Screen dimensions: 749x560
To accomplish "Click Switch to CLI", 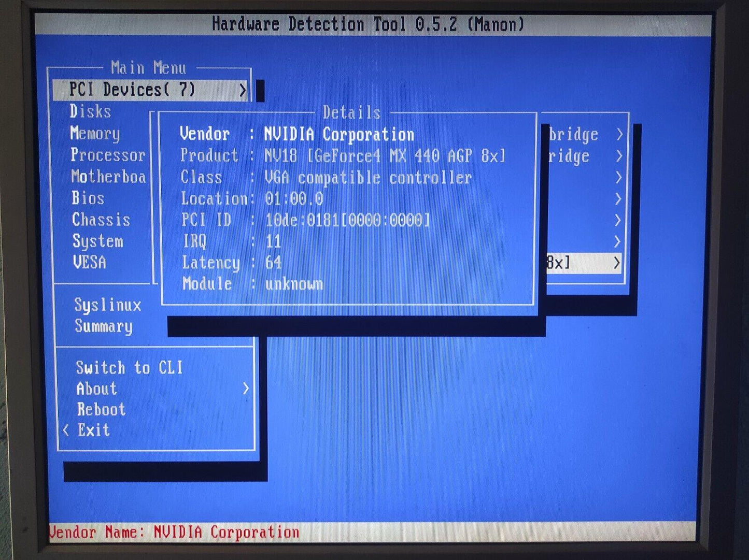I will (x=129, y=368).
